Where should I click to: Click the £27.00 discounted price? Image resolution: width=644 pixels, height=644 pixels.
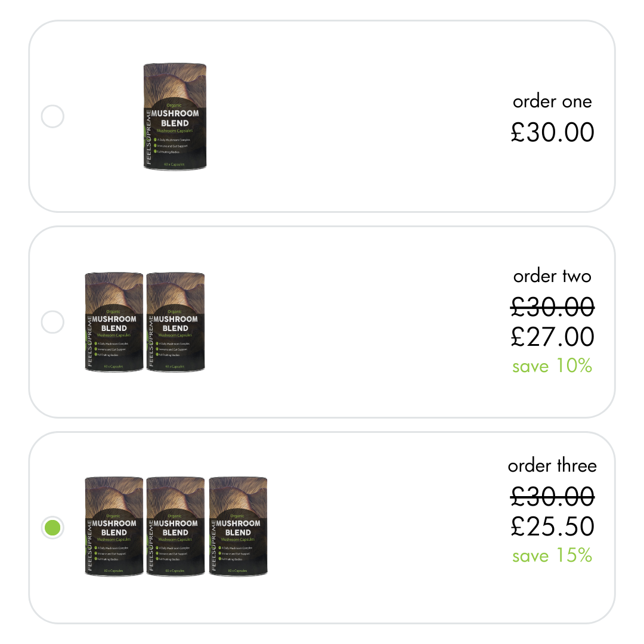tap(553, 336)
